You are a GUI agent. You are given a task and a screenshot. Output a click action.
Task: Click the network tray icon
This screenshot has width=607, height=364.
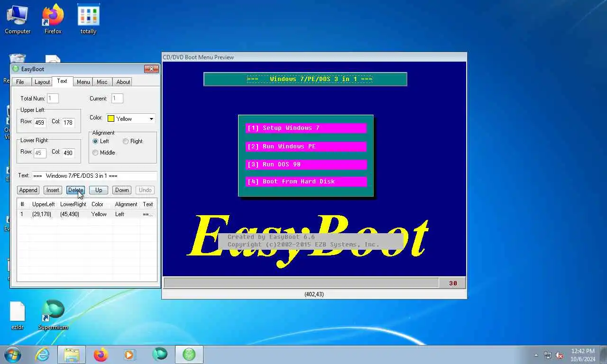(548, 355)
